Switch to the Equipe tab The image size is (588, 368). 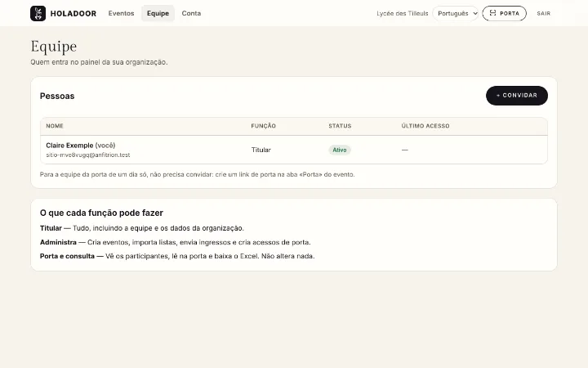158,13
